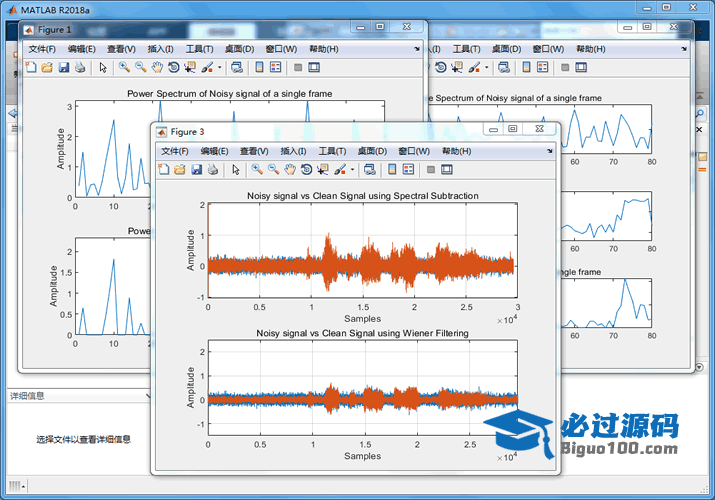The image size is (715, 500).
Task: Enable Data Cursor tool in Figure 1 toolbar
Action: (190, 68)
